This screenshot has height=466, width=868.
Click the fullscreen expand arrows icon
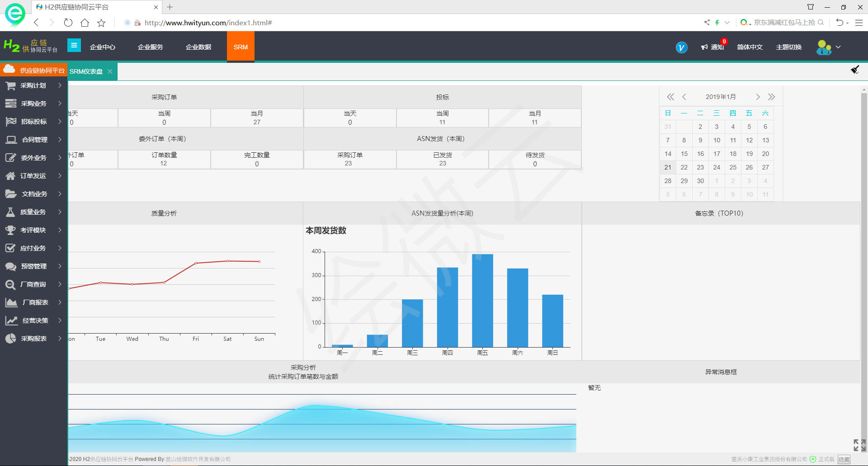pos(859,445)
